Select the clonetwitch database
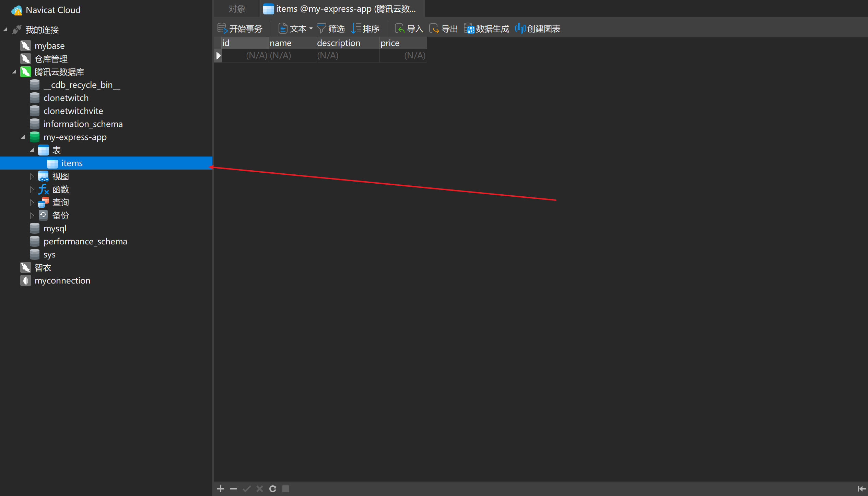This screenshot has height=496, width=868. coord(66,98)
